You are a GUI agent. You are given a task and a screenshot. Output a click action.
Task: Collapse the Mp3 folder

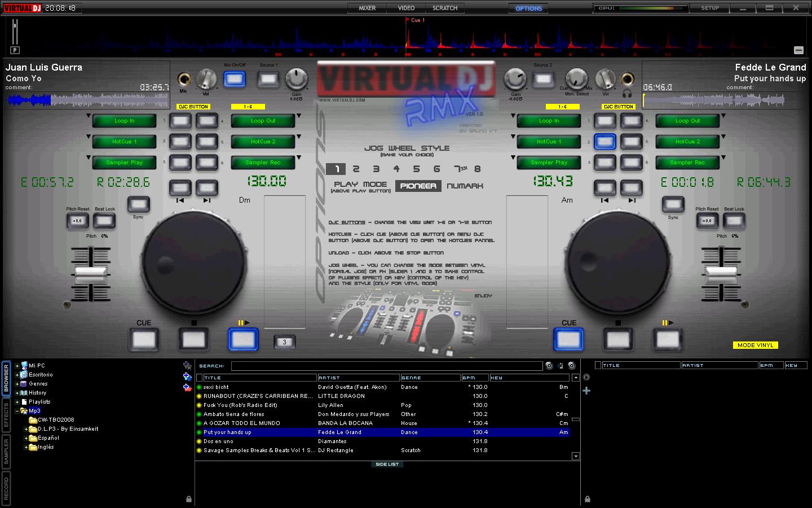18,411
